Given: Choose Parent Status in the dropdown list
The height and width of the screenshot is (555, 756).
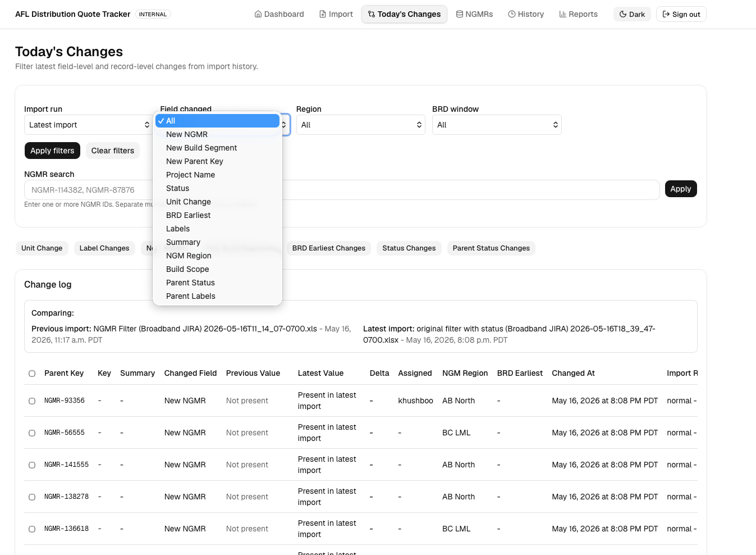Looking at the screenshot, I should [217, 283].
